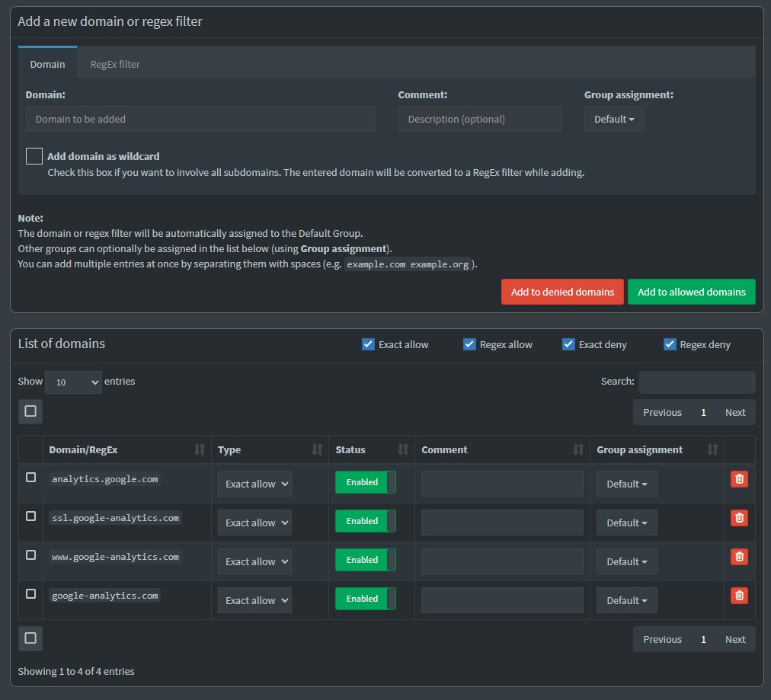Sort table by Domain/RegEx column
771x700 pixels.
[x=200, y=449]
